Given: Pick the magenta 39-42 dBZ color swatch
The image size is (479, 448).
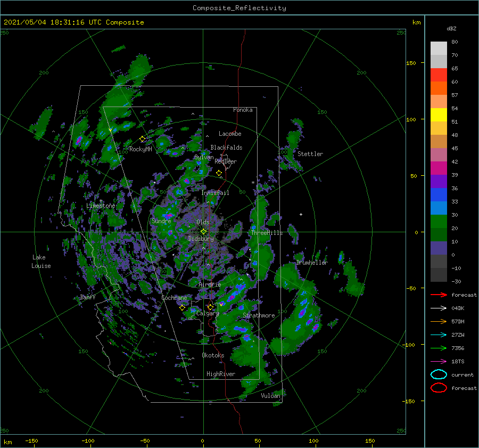Looking at the screenshot, I should 439,168.
